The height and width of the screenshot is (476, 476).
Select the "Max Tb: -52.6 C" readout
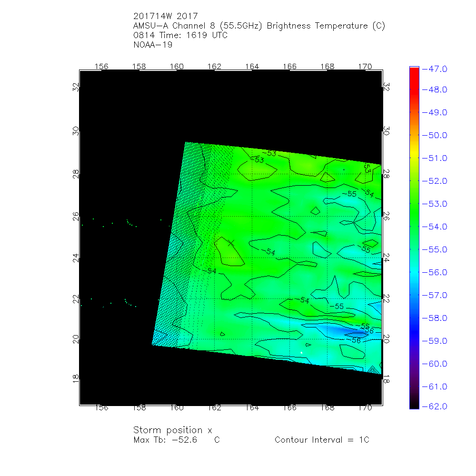click(177, 440)
